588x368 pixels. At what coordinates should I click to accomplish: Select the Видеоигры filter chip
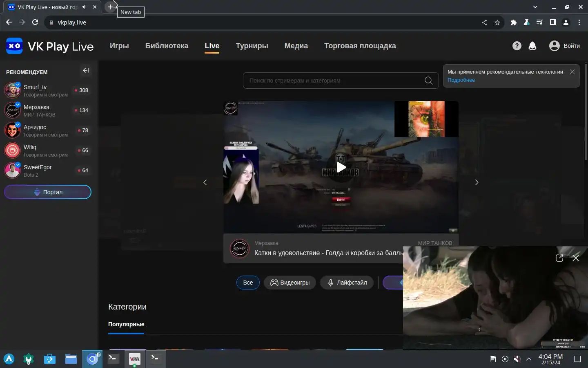pos(290,283)
